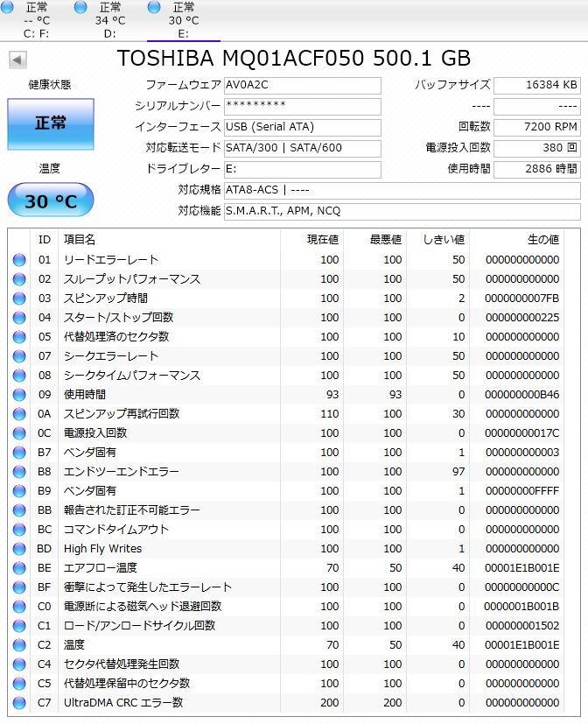Click the status icon for C2 温度
Screen dimensions: 588x724
click(x=19, y=645)
